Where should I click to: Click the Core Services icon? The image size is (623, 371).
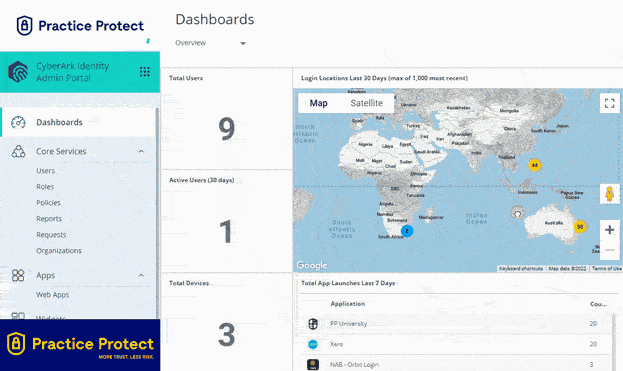18,151
